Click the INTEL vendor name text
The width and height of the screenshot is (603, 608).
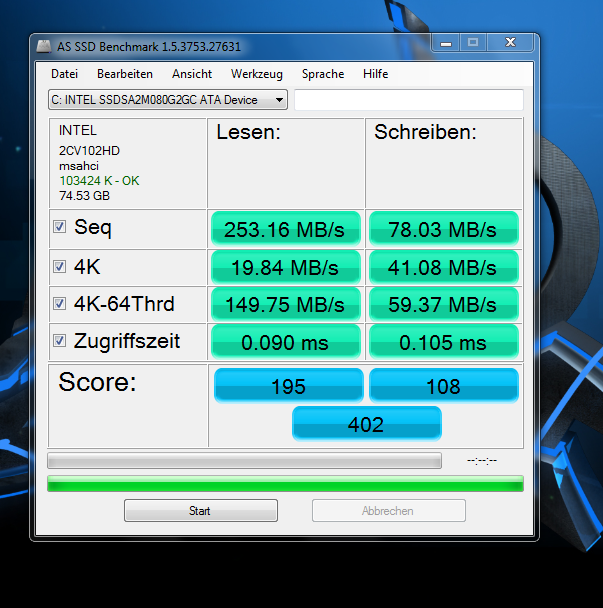[x=78, y=131]
